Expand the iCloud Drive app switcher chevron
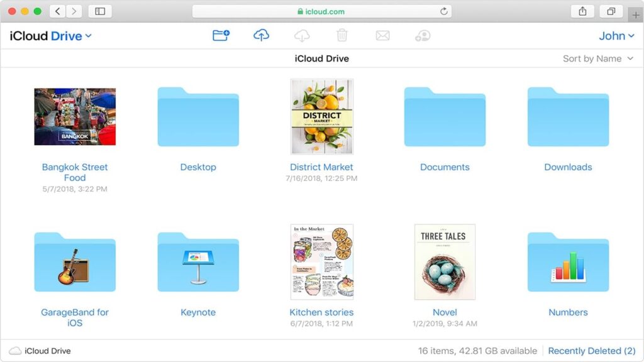This screenshot has width=644, height=362. point(87,36)
